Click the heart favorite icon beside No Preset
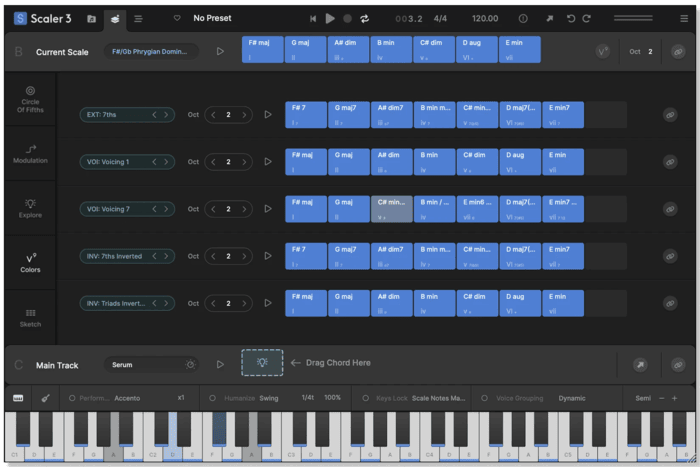The image size is (700, 467). [177, 18]
